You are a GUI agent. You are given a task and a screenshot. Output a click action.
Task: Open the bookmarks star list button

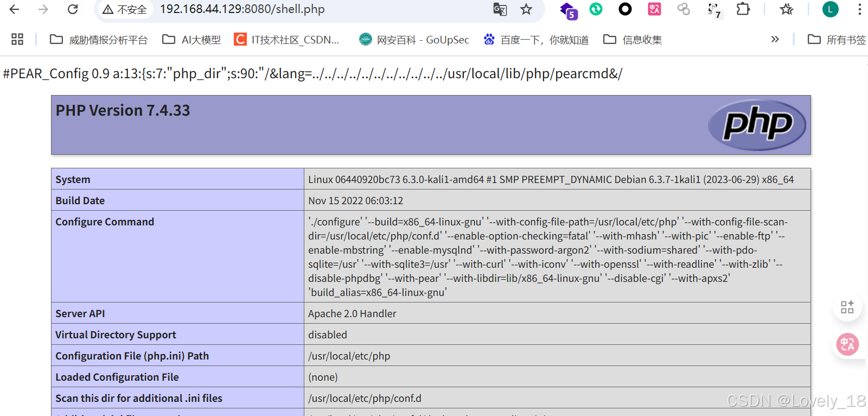pos(786,9)
